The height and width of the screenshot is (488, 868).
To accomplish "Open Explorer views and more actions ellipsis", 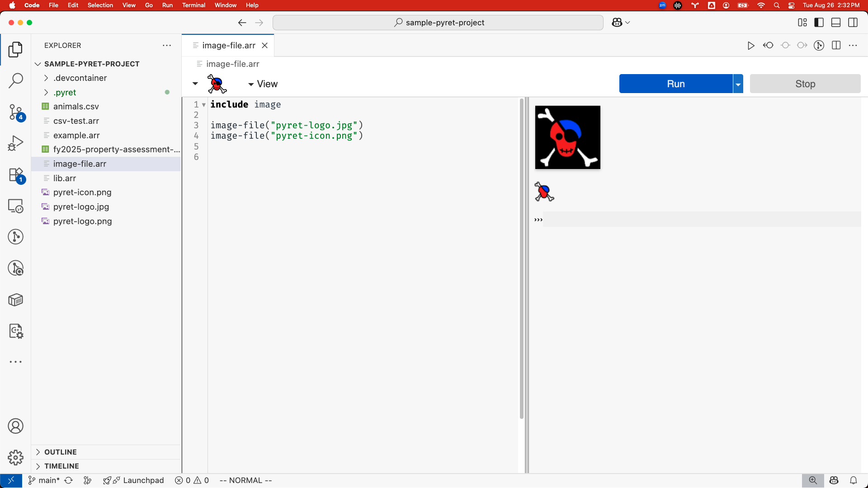I will point(167,45).
